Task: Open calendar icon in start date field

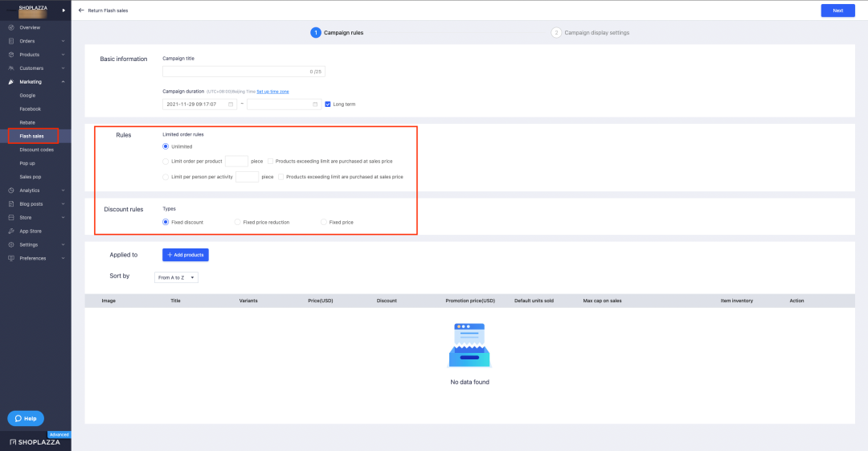Action: point(231,105)
